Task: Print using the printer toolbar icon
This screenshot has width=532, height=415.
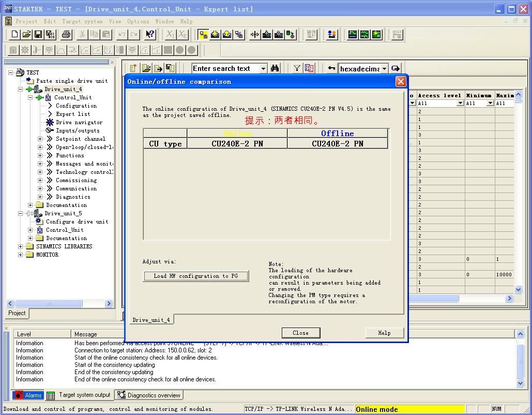Action: [66, 34]
